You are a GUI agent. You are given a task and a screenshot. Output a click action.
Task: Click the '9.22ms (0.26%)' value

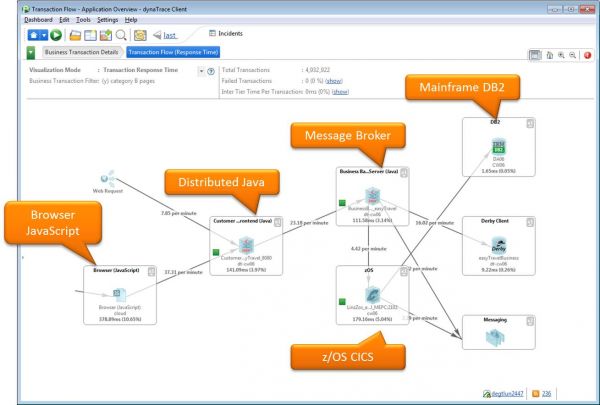[x=498, y=270]
